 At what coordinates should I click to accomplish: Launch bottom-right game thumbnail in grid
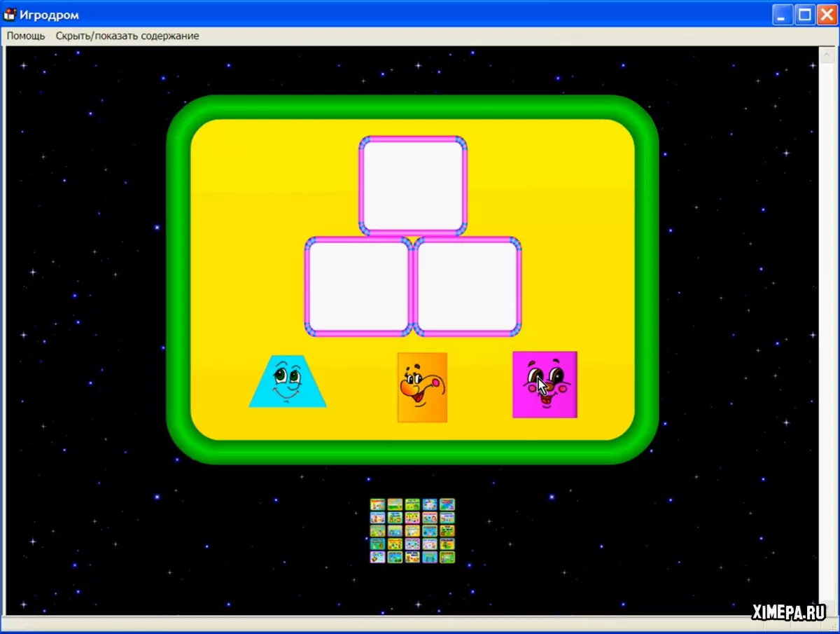click(447, 557)
